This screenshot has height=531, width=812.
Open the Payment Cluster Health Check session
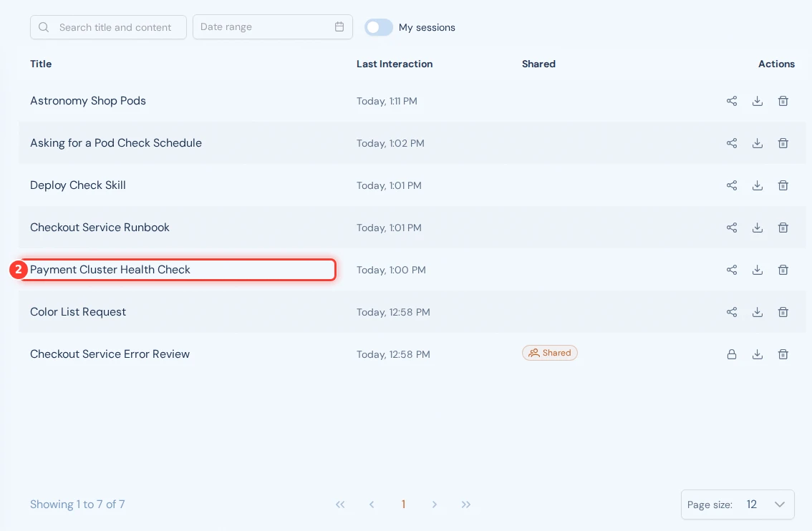(110, 270)
